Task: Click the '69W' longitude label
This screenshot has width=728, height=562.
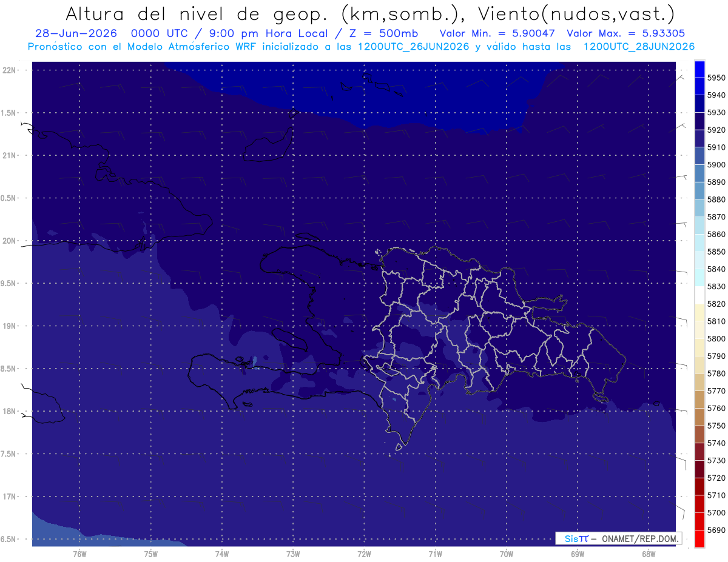Action: point(578,554)
